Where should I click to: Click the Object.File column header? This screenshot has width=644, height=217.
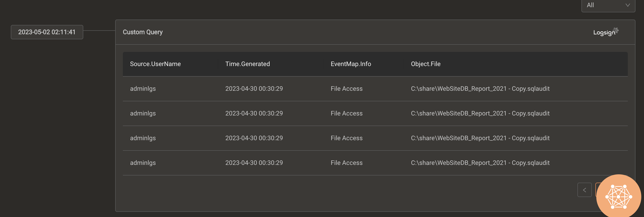(x=426, y=64)
